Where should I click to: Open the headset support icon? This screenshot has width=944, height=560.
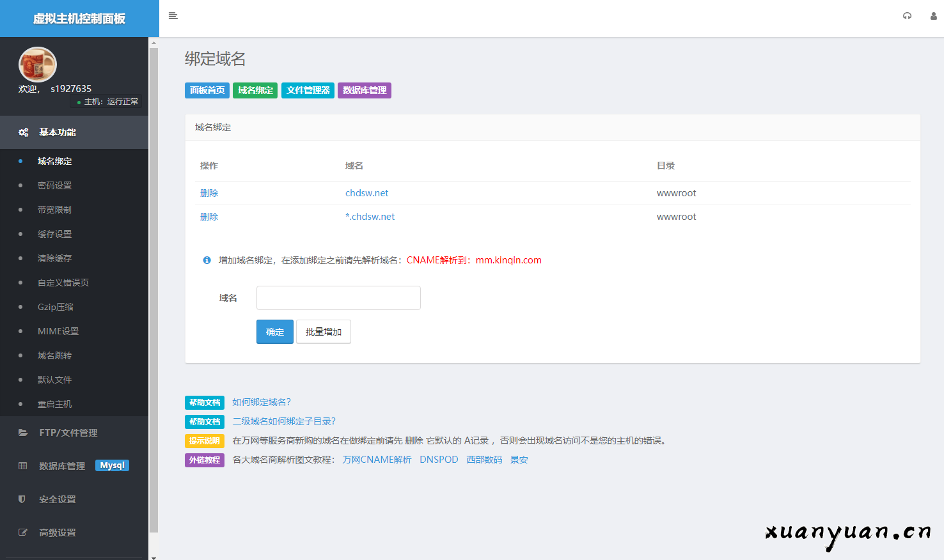[x=907, y=16]
